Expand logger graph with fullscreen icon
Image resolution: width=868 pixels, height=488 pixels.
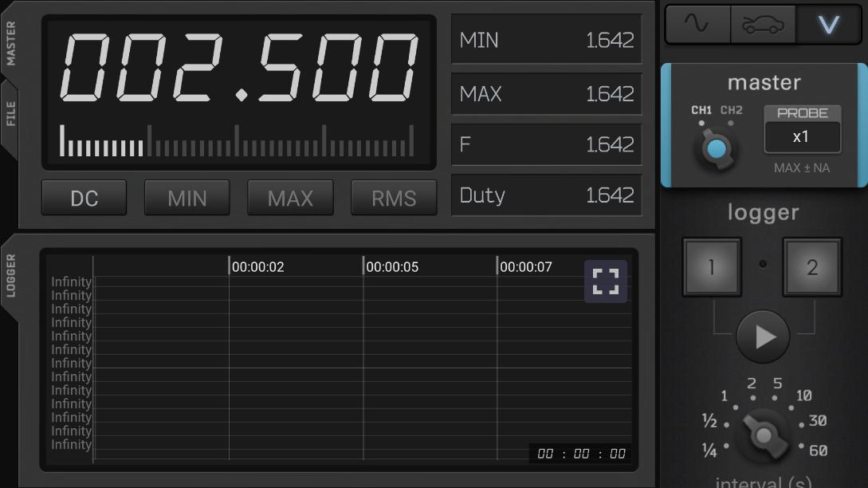coord(606,281)
